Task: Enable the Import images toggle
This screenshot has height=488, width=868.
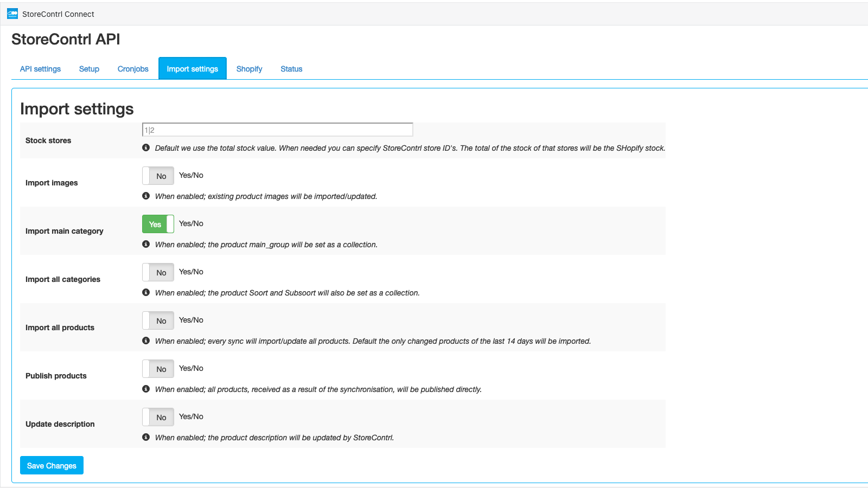Action: tap(158, 176)
